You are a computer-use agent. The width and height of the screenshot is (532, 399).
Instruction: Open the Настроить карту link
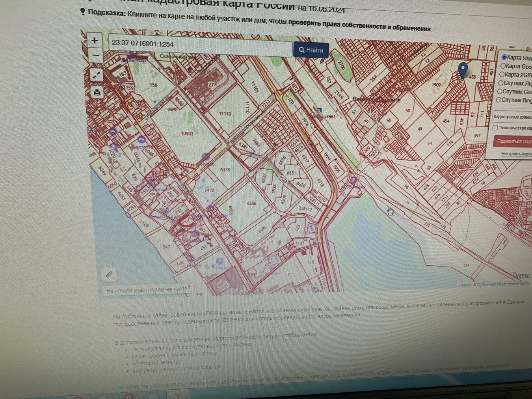(516, 154)
